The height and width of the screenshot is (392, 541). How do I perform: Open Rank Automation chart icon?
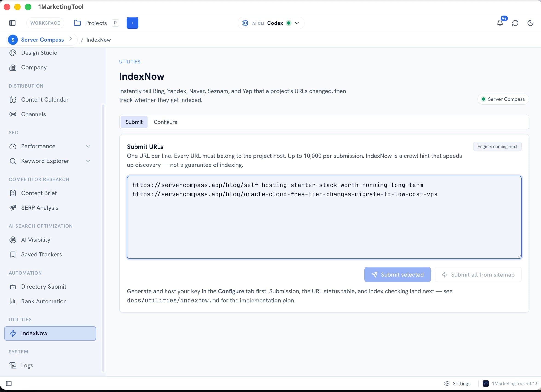[13, 301]
